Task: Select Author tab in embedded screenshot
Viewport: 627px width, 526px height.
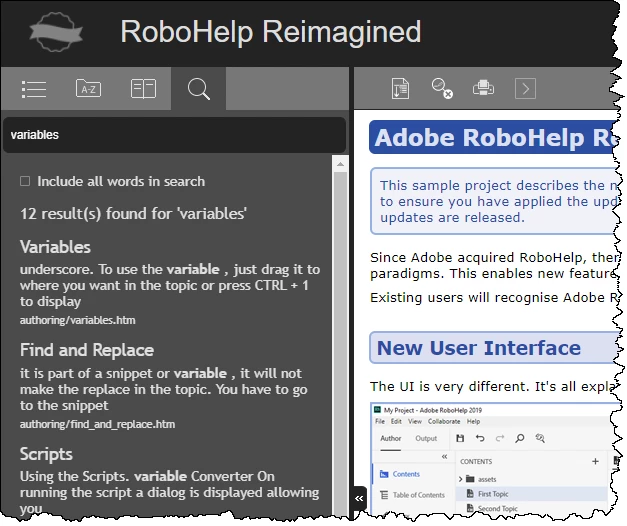Action: point(390,438)
